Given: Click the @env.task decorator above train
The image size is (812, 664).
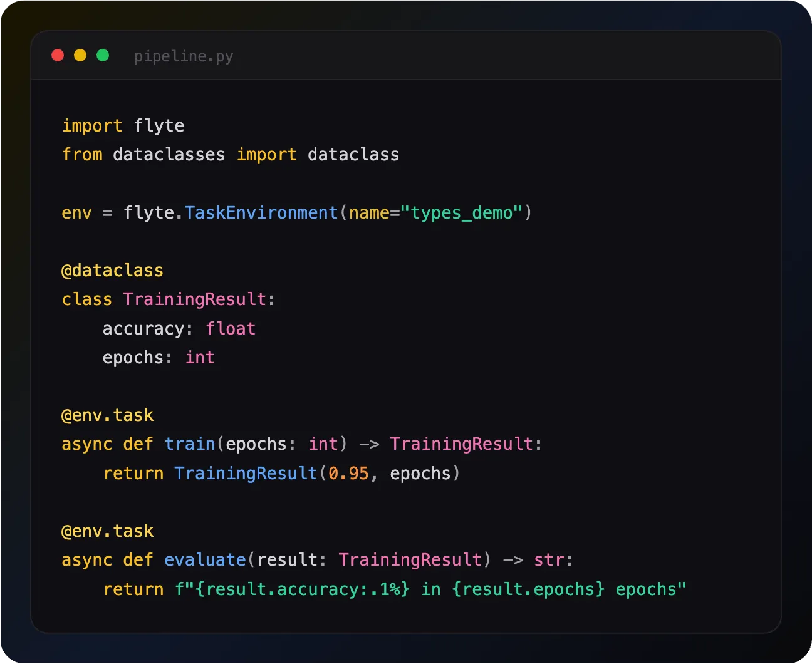Looking at the screenshot, I should (x=108, y=415).
